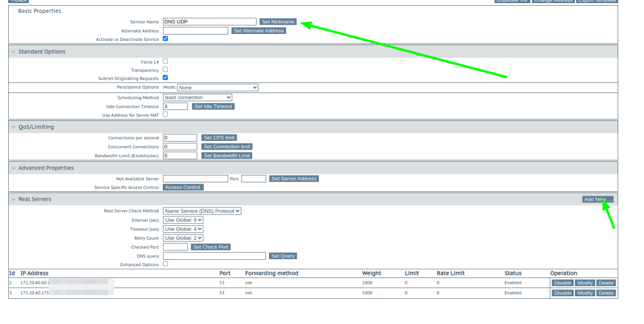The image size is (644, 324).
Task: Collapse the QoS/Limiting section triangle
Action: click(13, 127)
